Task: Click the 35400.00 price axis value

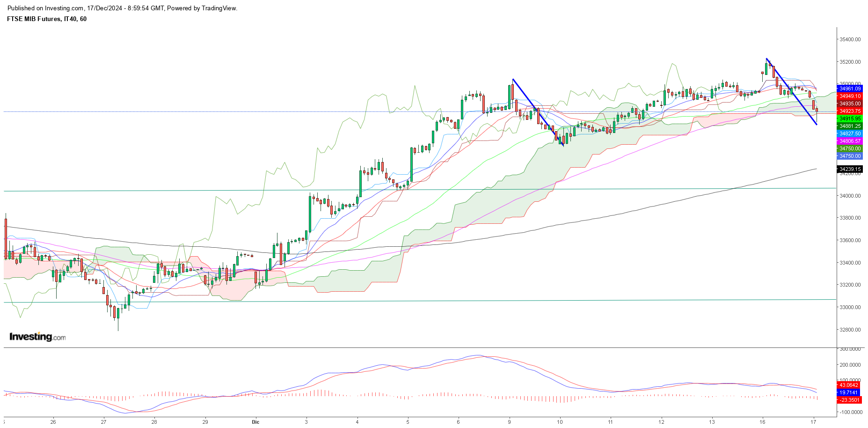Action: click(850, 39)
